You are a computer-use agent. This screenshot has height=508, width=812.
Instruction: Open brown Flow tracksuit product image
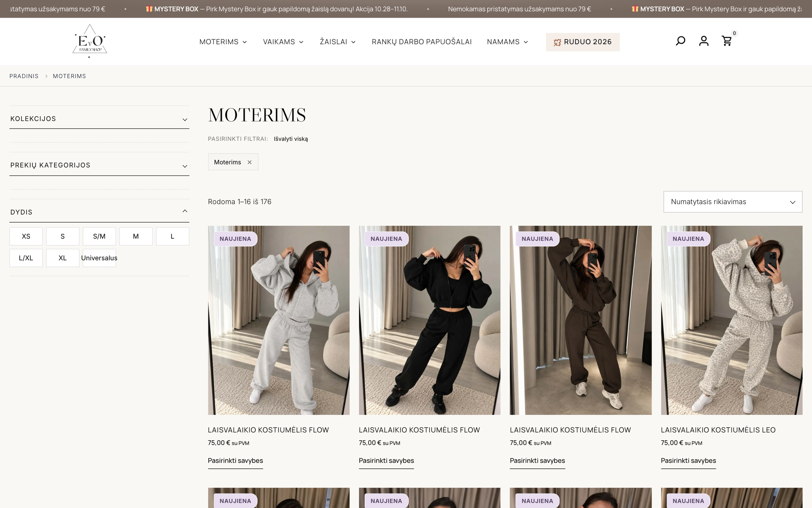tap(580, 320)
